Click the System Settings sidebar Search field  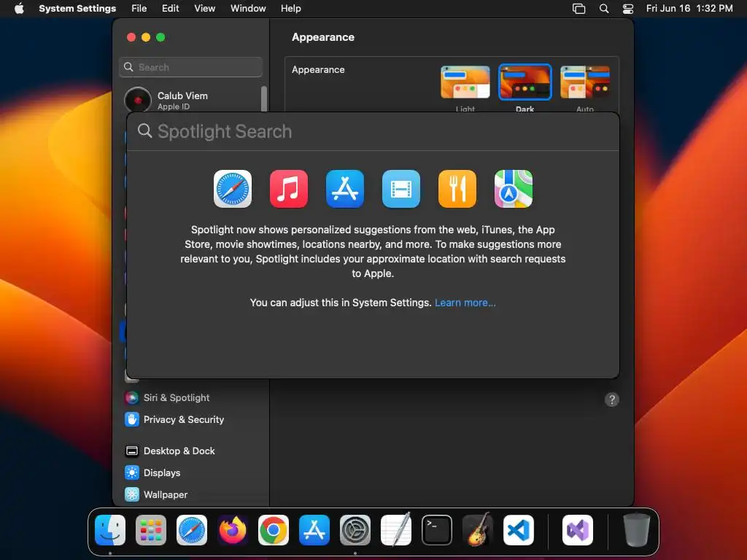coord(190,67)
